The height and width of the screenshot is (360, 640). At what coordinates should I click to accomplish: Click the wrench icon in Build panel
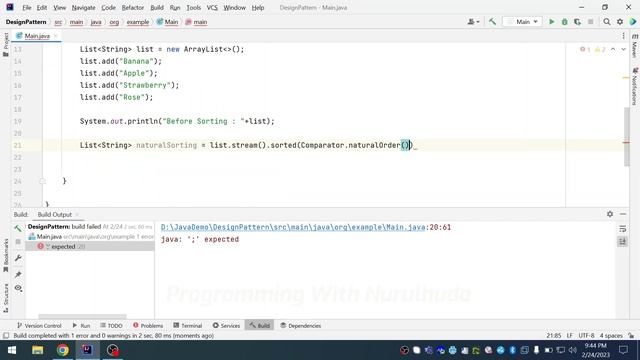18,258
